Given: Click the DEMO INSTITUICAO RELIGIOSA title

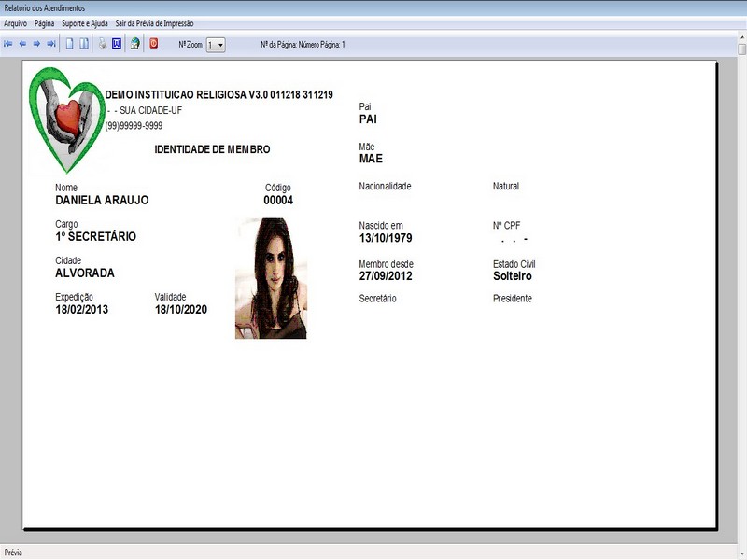Looking at the screenshot, I should 218,95.
